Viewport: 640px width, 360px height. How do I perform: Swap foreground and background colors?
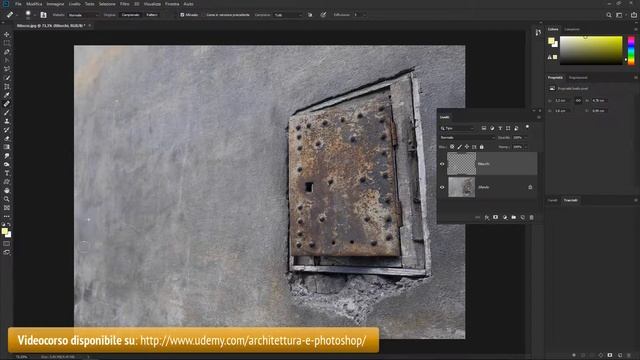(x=9, y=224)
